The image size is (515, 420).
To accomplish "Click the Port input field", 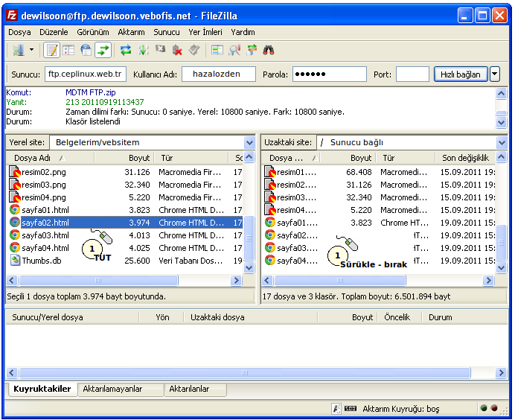I will tap(412, 74).
